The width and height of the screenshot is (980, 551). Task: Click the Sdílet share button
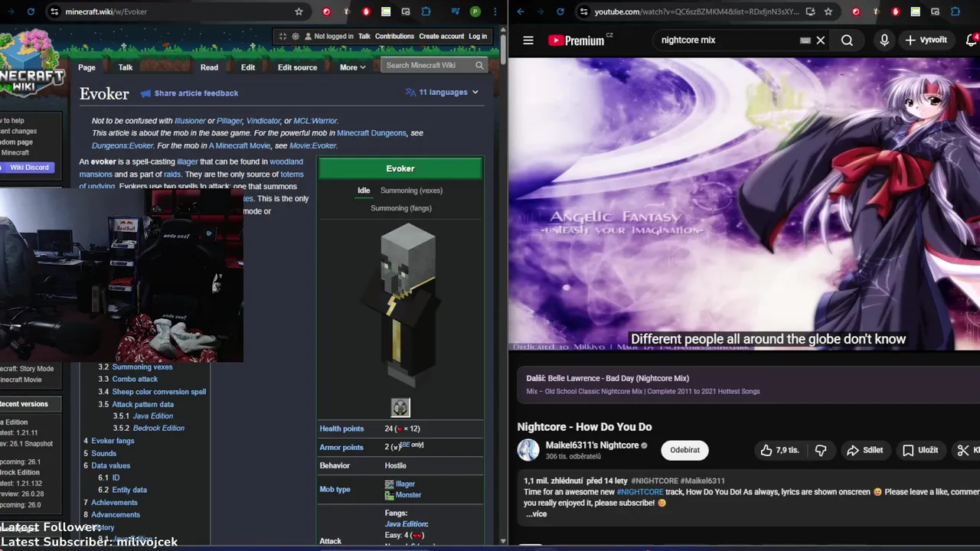coord(864,450)
